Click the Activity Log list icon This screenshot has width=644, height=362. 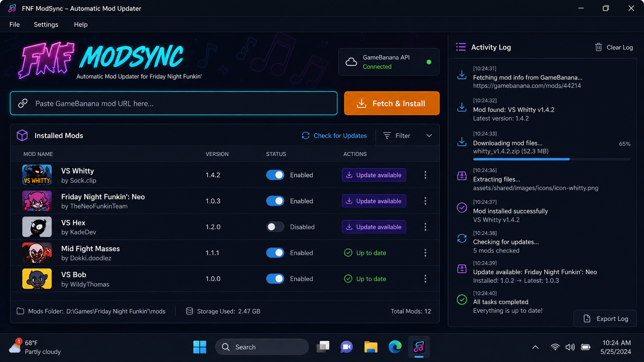pyautogui.click(x=461, y=47)
